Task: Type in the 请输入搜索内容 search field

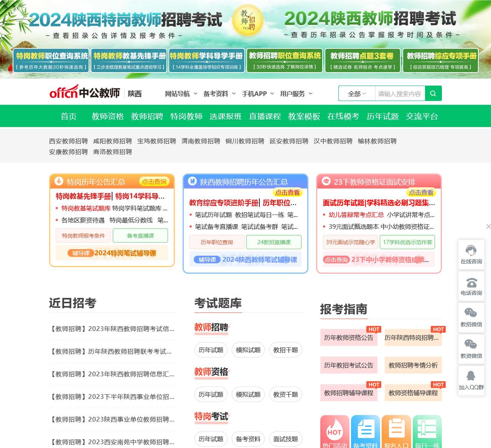Action: point(400,94)
